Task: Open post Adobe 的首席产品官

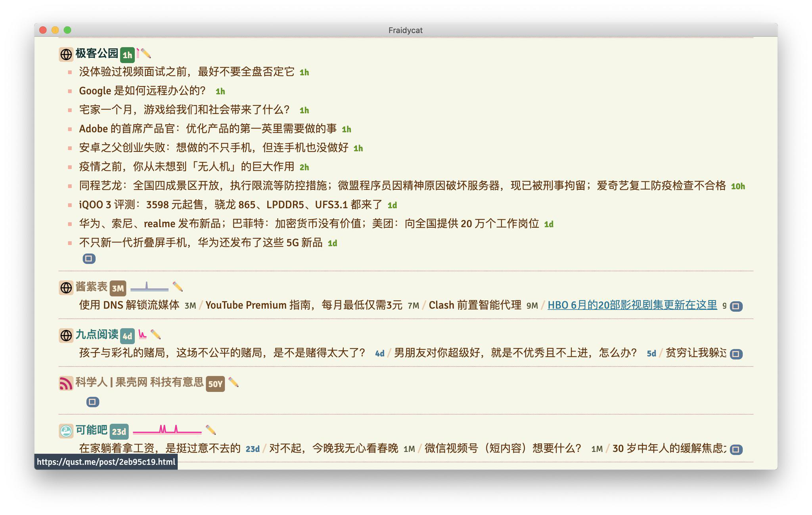Action: [208, 129]
